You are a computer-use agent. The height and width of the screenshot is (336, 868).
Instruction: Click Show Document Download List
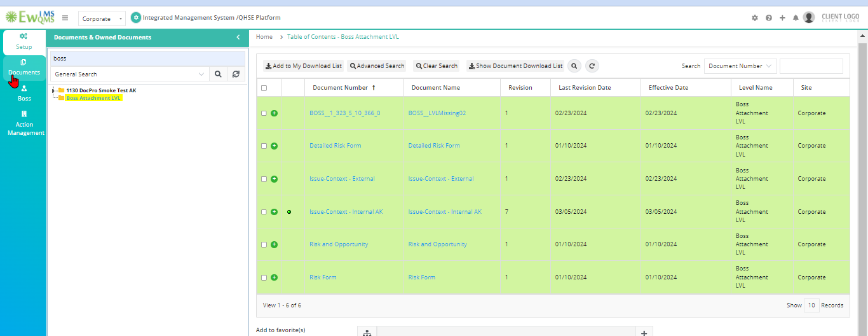coord(515,66)
